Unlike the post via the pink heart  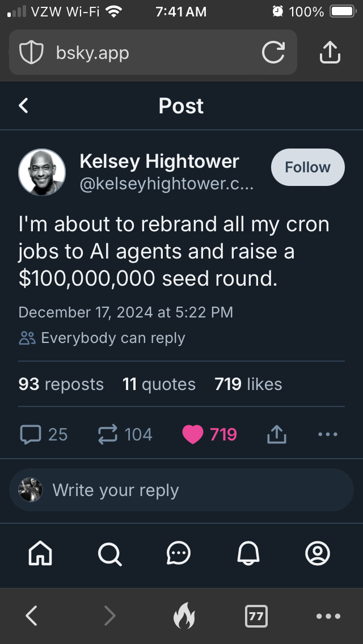[193, 434]
